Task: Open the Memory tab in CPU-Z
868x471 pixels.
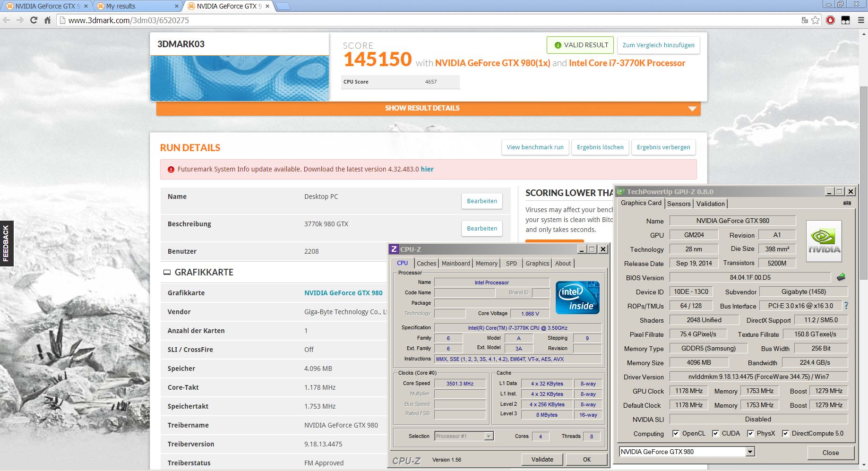Action: pyautogui.click(x=486, y=263)
